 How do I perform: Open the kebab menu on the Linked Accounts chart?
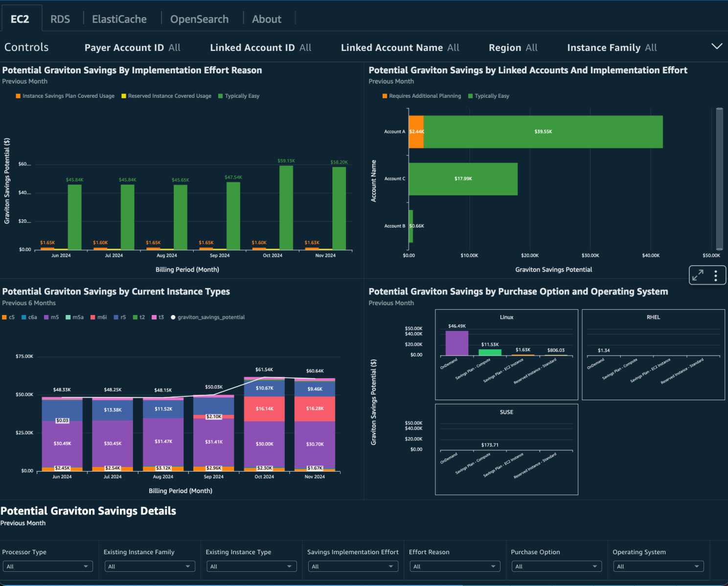(715, 275)
